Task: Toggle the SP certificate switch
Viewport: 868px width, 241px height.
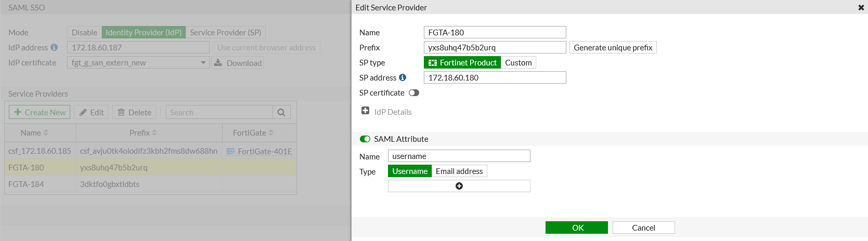Action: pyautogui.click(x=413, y=93)
